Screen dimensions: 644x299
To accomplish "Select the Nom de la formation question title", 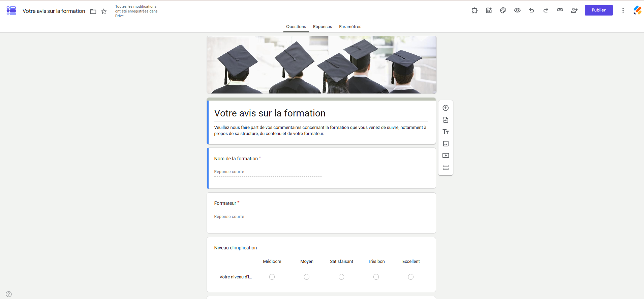I will pyautogui.click(x=236, y=159).
